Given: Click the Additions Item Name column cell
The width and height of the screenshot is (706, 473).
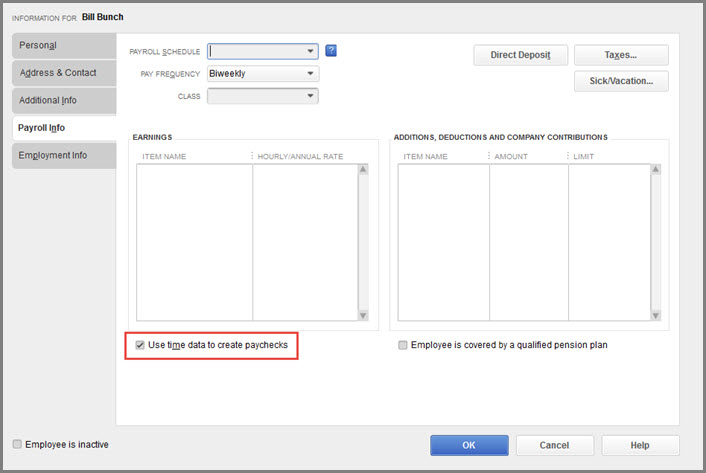Looking at the screenshot, I should [x=444, y=242].
